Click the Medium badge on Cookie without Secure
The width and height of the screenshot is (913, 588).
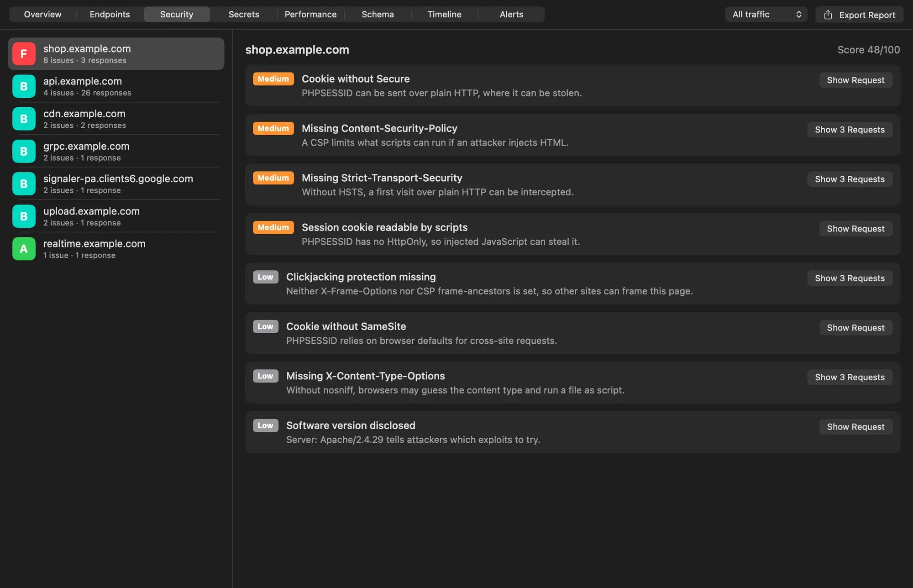[273, 79]
